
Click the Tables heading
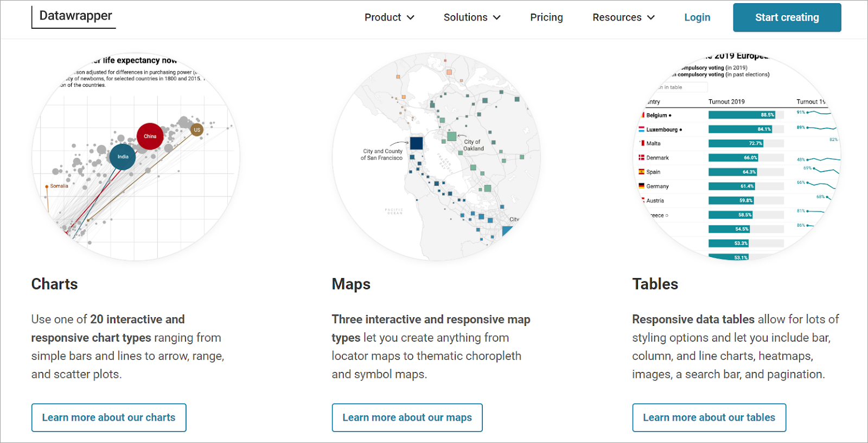[655, 284]
